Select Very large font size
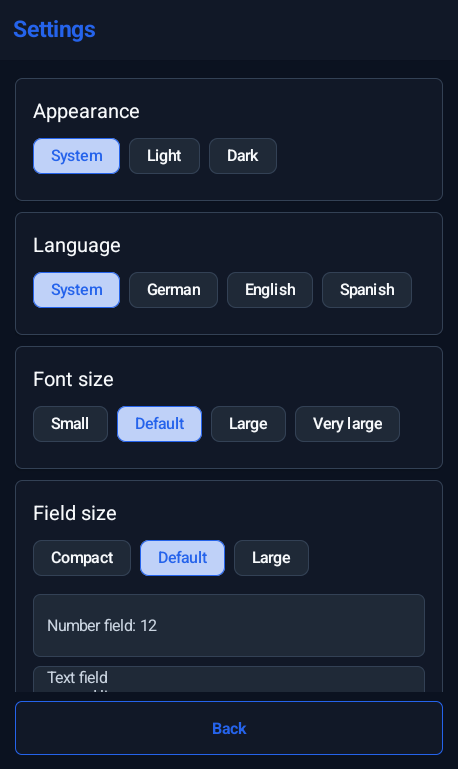The height and width of the screenshot is (769, 458). (x=347, y=424)
